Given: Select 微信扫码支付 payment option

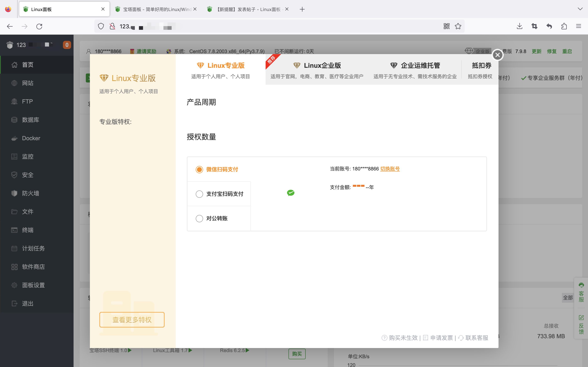Looking at the screenshot, I should pyautogui.click(x=219, y=169).
